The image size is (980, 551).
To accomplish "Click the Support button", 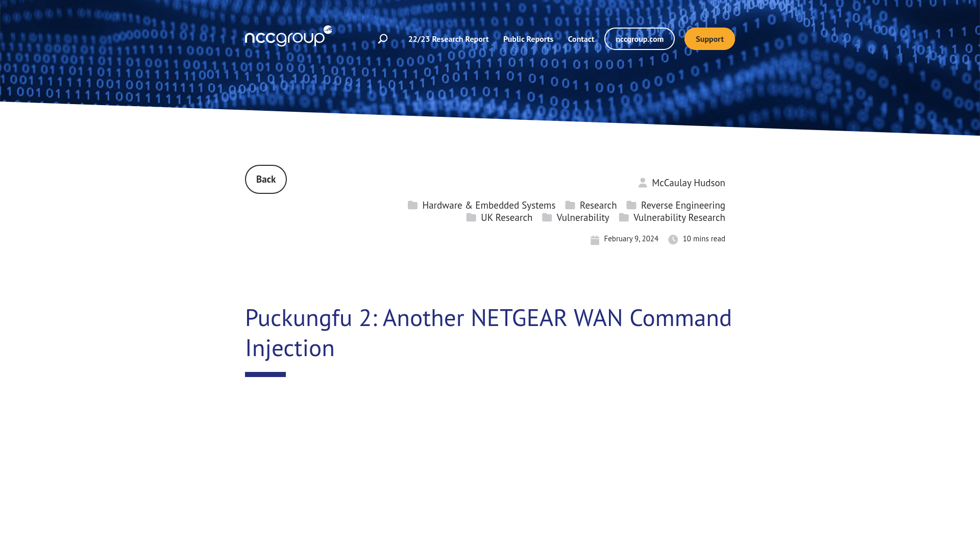I will 709,38.
